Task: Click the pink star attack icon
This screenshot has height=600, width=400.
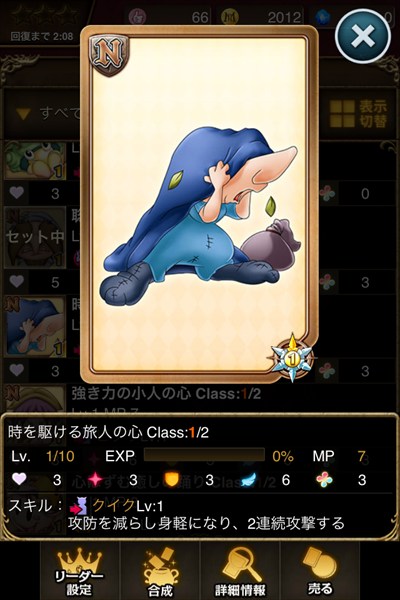Action: [96, 479]
